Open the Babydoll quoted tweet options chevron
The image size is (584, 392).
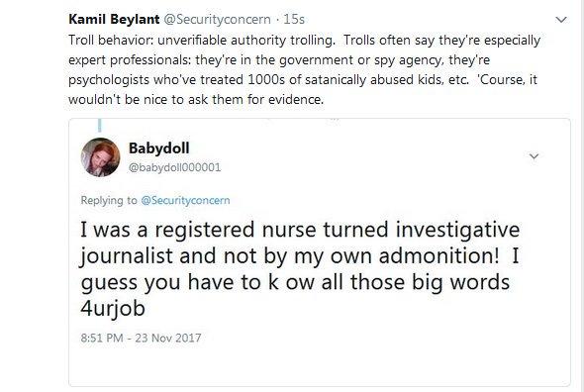click(x=534, y=156)
